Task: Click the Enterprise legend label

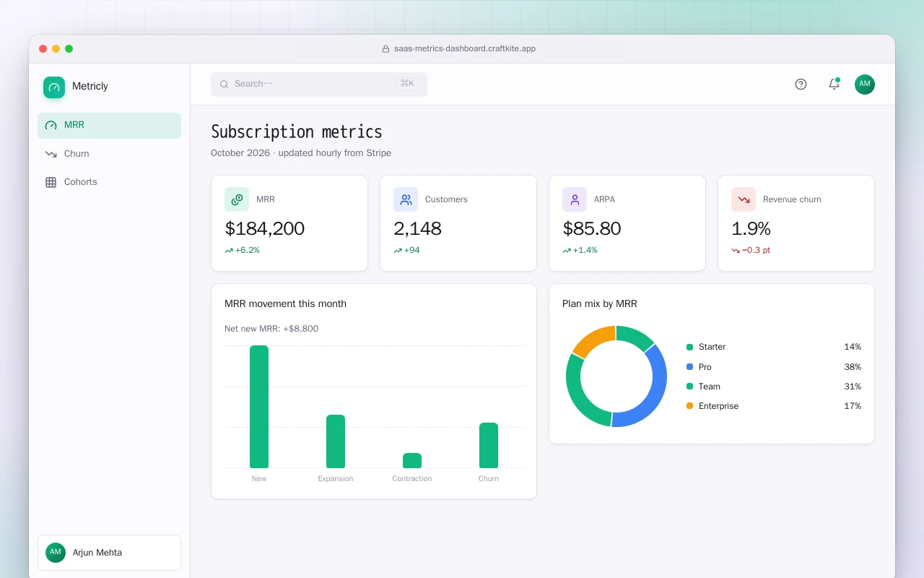Action: (718, 406)
